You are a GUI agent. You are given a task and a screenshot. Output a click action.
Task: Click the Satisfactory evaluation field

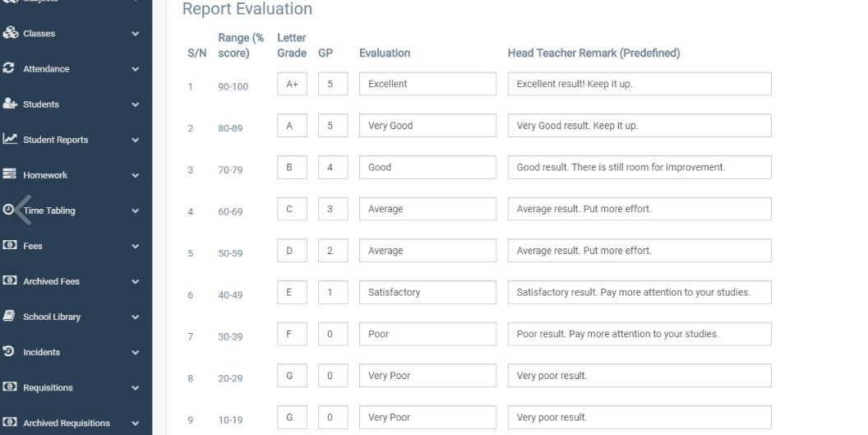427,292
